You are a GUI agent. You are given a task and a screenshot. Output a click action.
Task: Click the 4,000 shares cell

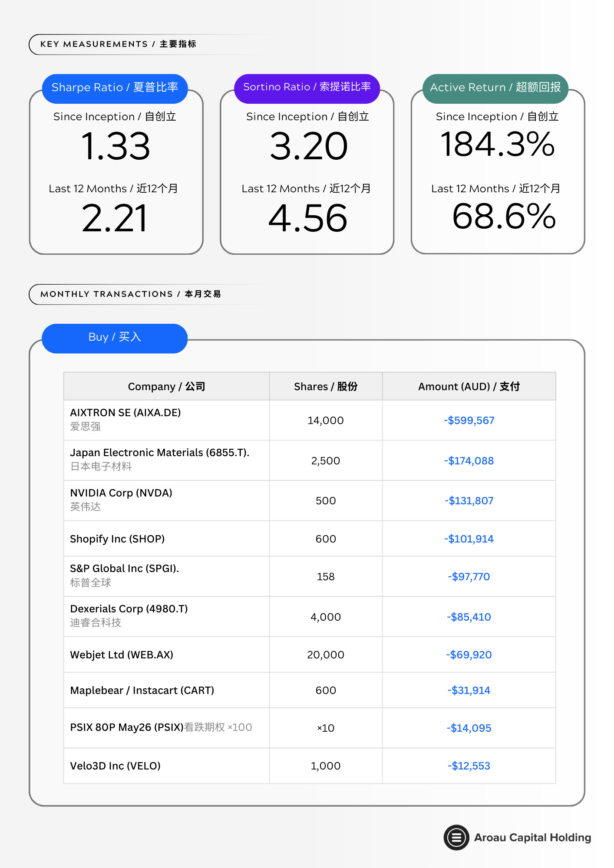click(326, 617)
